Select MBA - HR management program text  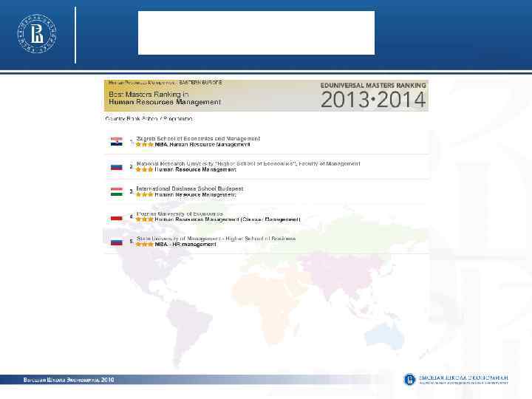[185, 245]
